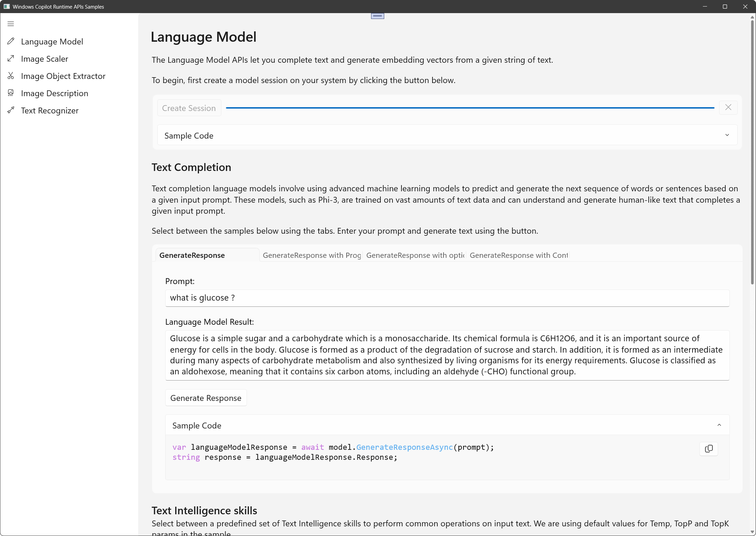This screenshot has height=536, width=756.
Task: Click the Image Object Extractor scissors icon
Action: pos(11,76)
